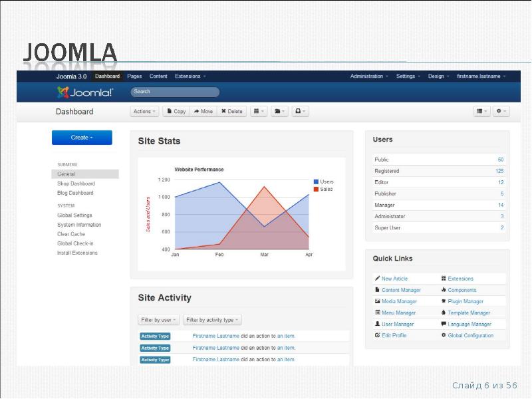532x399 pixels.
Task: Click the Delete toolbar button
Action: pos(232,112)
